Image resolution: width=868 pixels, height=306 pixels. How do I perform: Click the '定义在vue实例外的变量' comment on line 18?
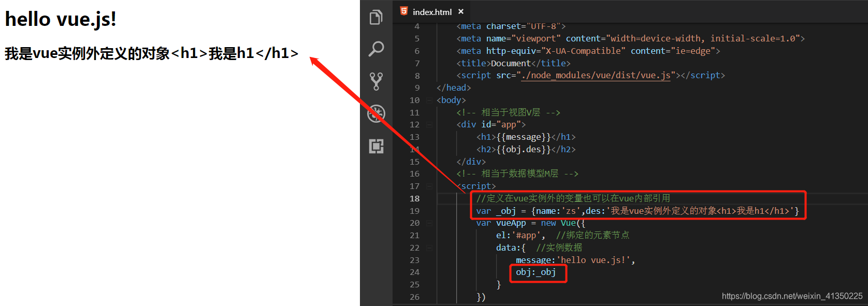point(573,199)
